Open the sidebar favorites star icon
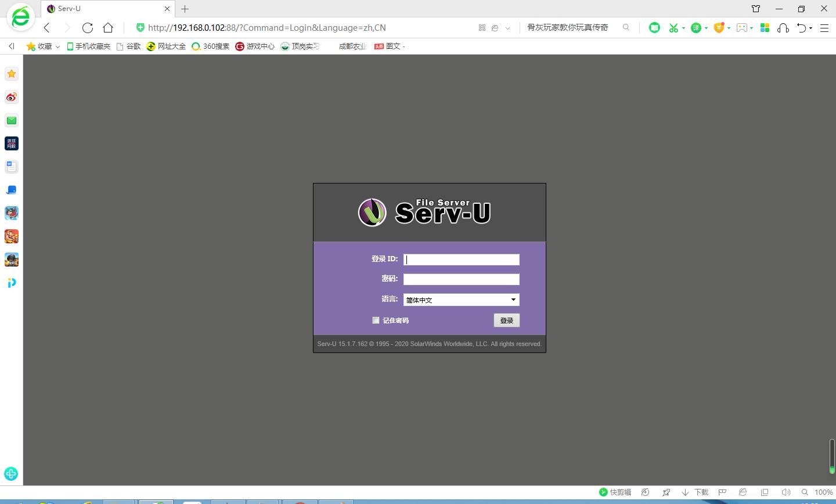Image resolution: width=836 pixels, height=504 pixels. tap(12, 74)
